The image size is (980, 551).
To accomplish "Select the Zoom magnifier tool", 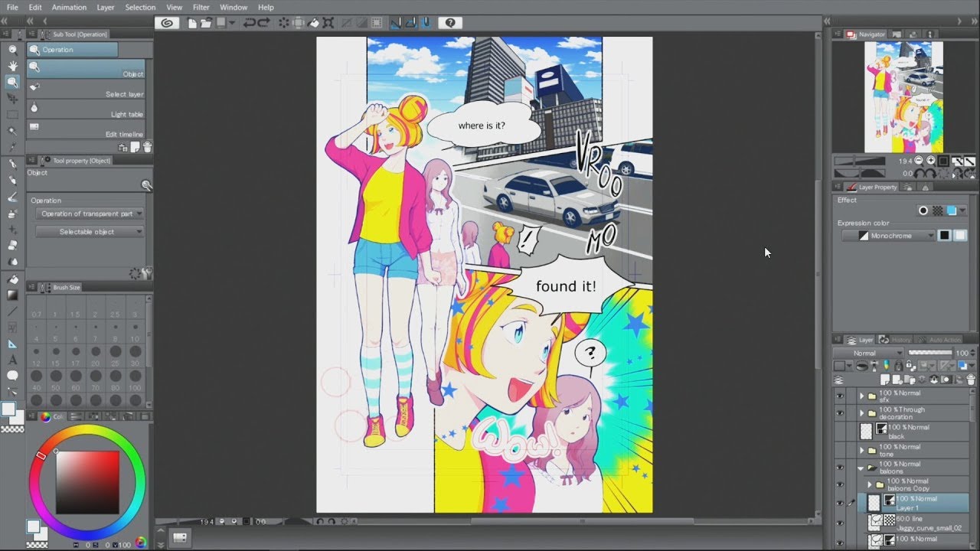I will (12, 50).
